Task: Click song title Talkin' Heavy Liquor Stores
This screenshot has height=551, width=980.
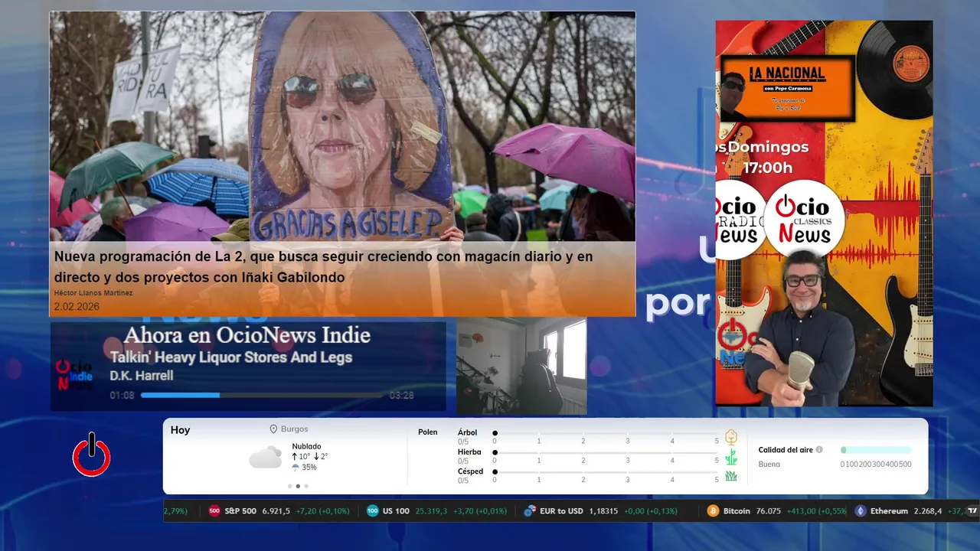Action: pyautogui.click(x=231, y=357)
